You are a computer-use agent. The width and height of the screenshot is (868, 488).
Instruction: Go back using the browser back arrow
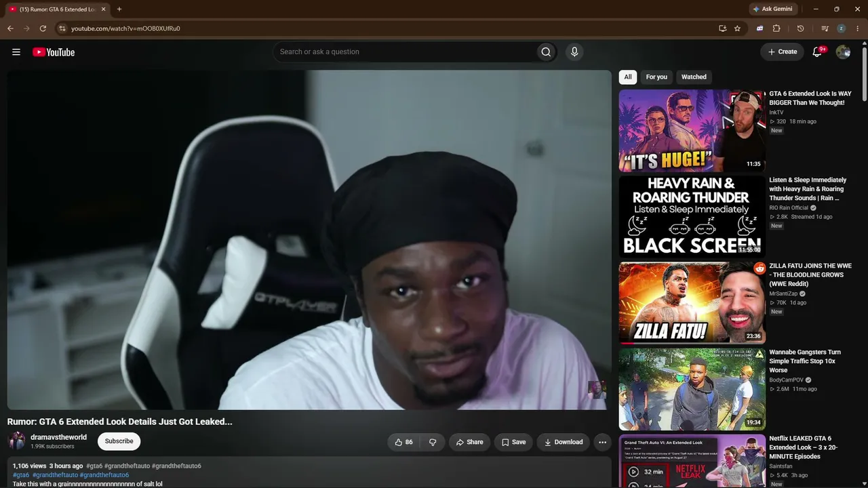(x=10, y=28)
